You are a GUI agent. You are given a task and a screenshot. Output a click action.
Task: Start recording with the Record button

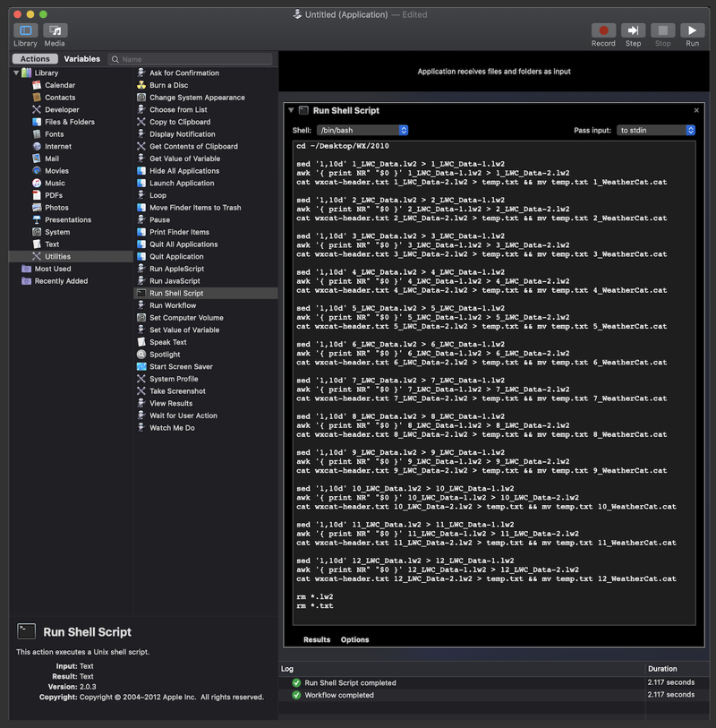pyautogui.click(x=603, y=30)
